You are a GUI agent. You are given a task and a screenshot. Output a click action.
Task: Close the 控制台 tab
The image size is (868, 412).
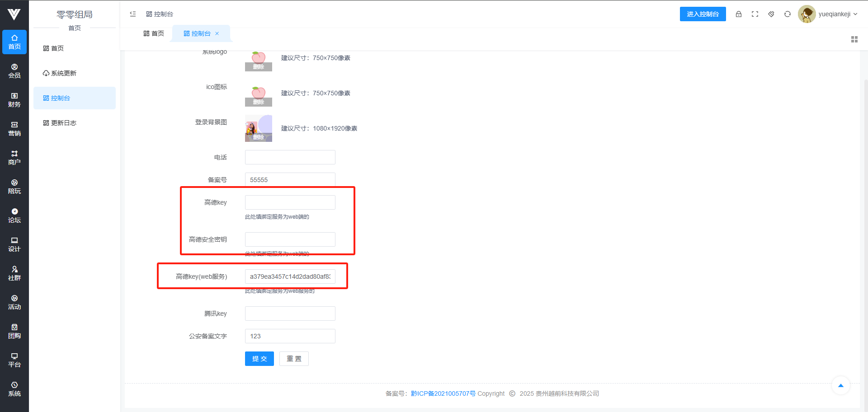click(217, 33)
